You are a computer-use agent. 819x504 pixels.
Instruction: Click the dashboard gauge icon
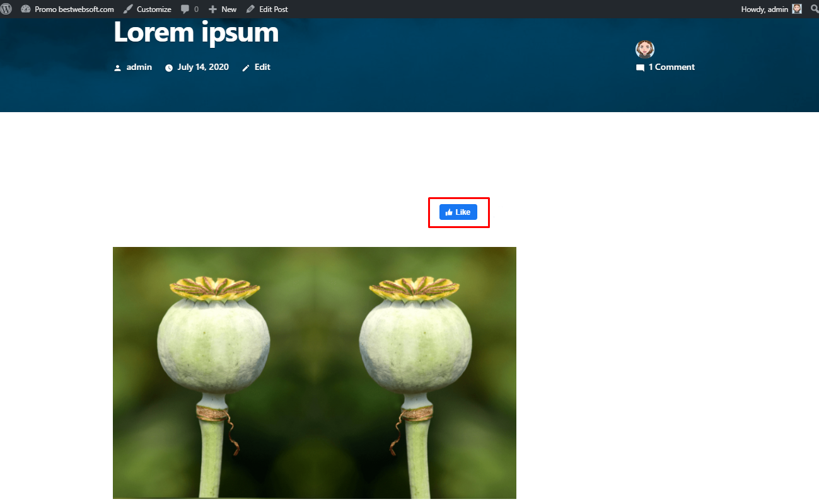[26, 9]
